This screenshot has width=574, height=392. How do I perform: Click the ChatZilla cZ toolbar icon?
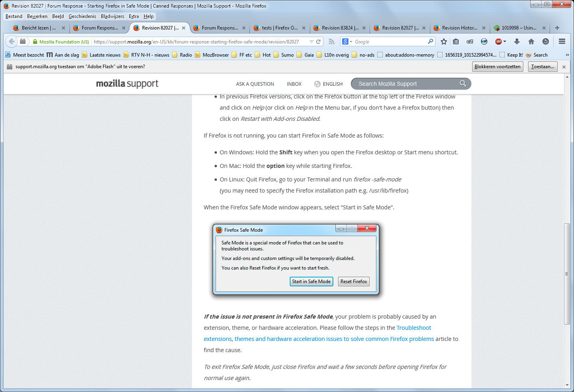[470, 41]
